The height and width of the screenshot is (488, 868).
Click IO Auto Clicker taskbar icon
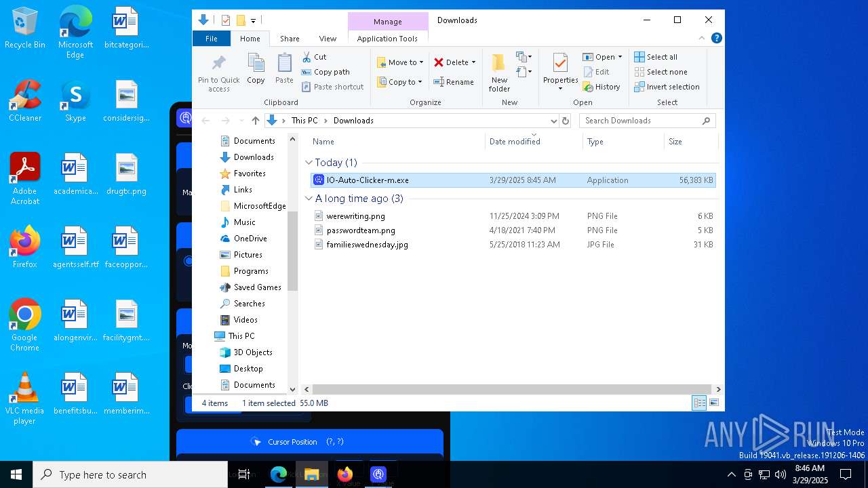tap(378, 474)
